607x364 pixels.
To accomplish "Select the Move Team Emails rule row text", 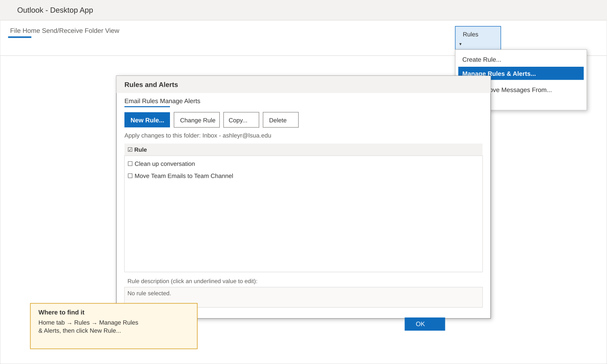I will tap(184, 176).
